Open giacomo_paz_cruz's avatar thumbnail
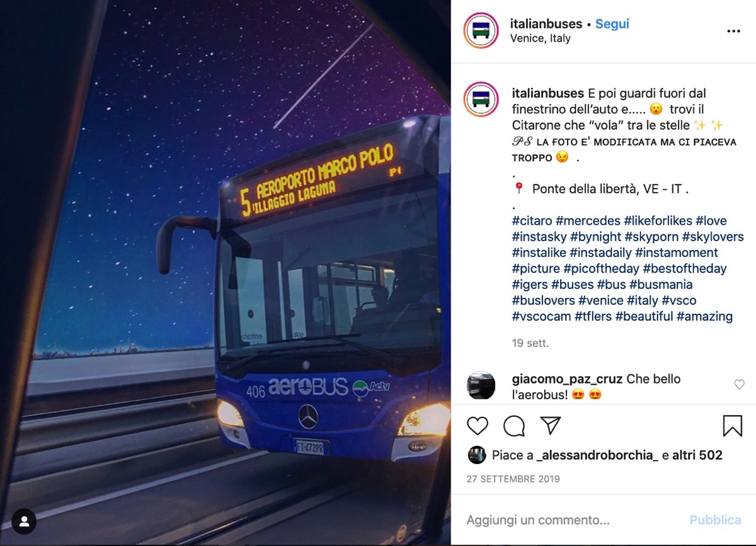The image size is (756, 546). point(481,385)
